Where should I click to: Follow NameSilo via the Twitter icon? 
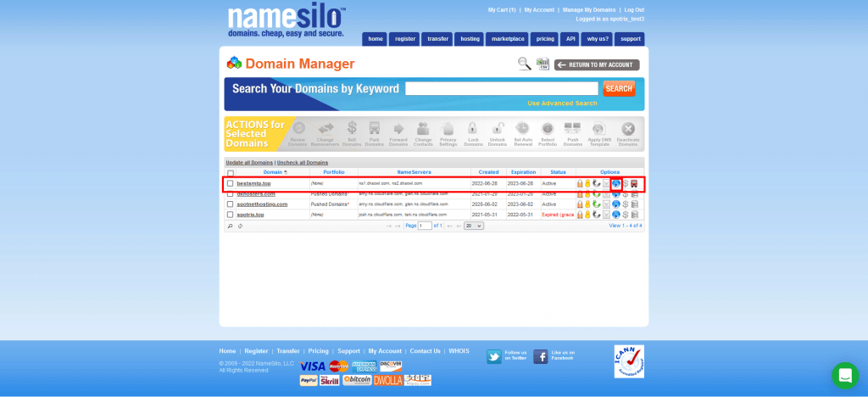tap(494, 356)
